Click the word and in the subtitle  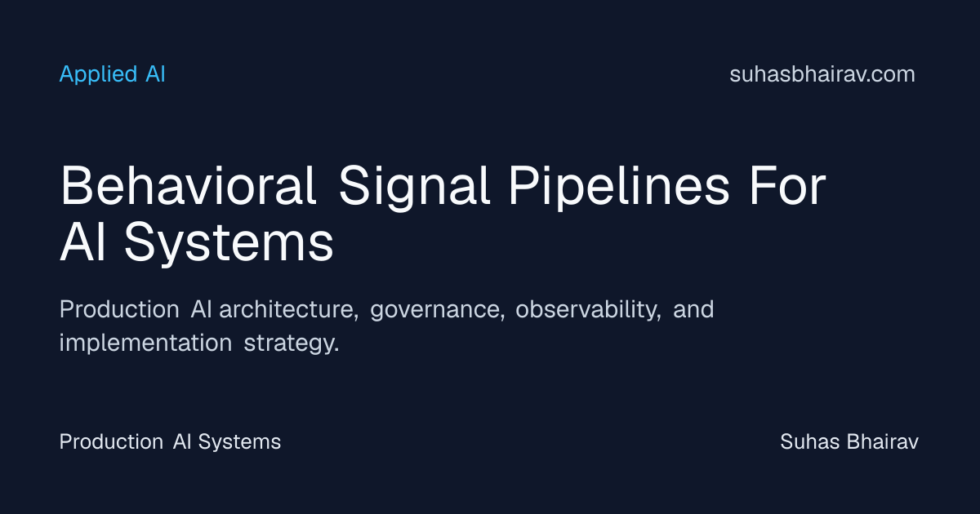[693, 310]
